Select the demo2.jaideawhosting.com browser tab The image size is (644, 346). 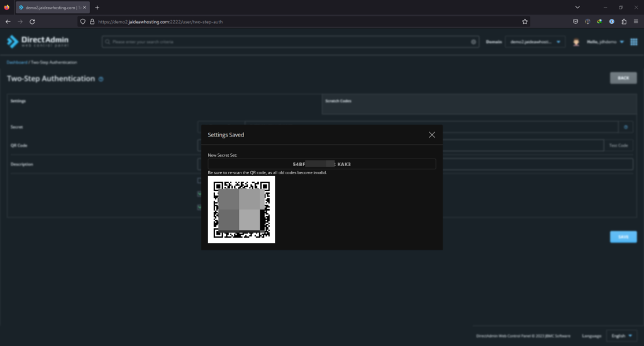point(53,8)
